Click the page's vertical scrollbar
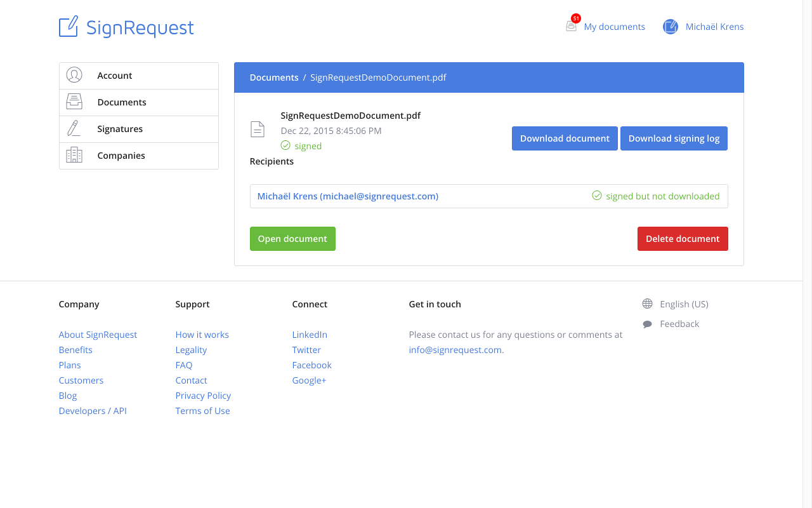This screenshot has width=812, height=508. click(807, 254)
